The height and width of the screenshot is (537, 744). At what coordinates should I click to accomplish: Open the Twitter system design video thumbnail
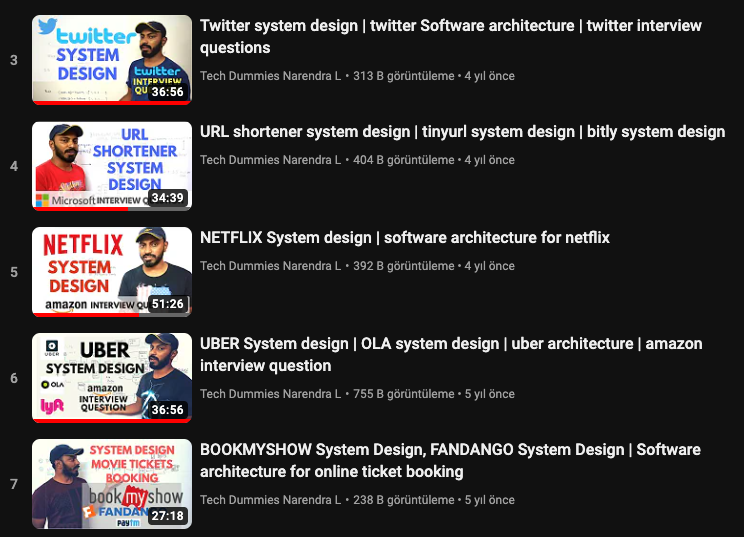pos(112,60)
